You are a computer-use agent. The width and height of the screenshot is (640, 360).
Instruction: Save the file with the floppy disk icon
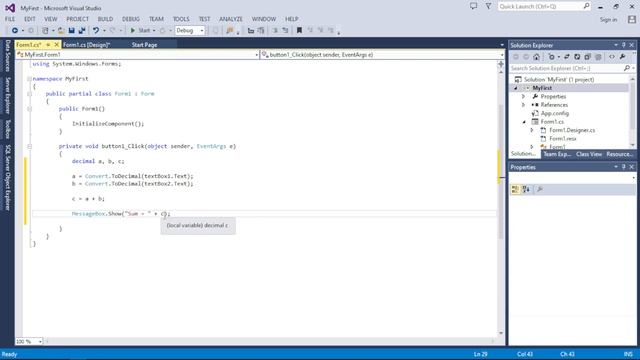(71, 31)
